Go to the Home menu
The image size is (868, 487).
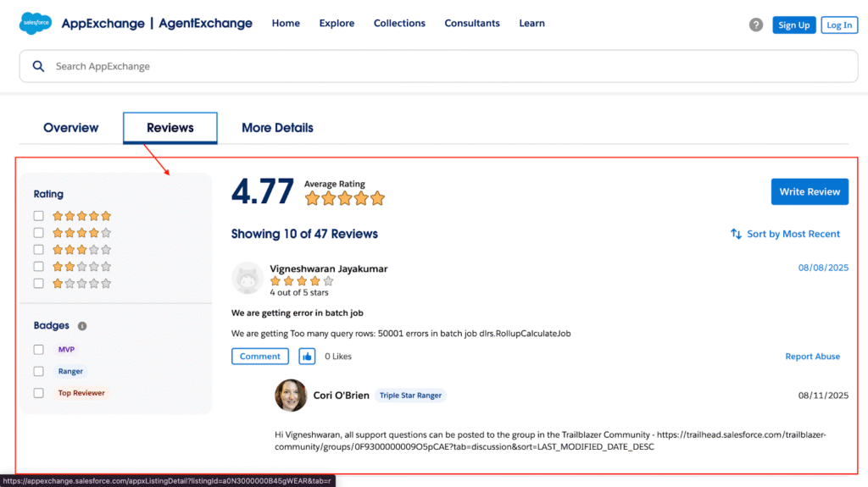click(x=286, y=23)
